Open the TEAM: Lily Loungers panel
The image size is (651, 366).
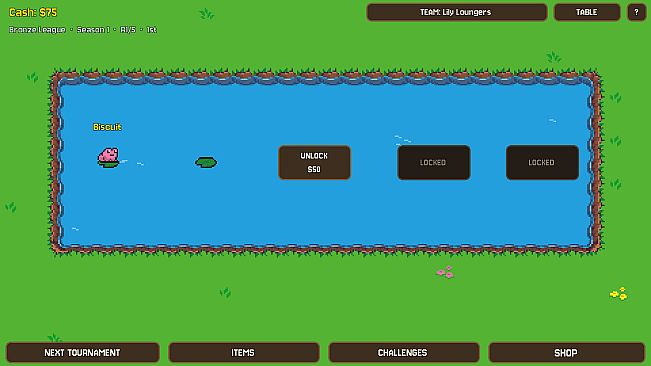(457, 12)
